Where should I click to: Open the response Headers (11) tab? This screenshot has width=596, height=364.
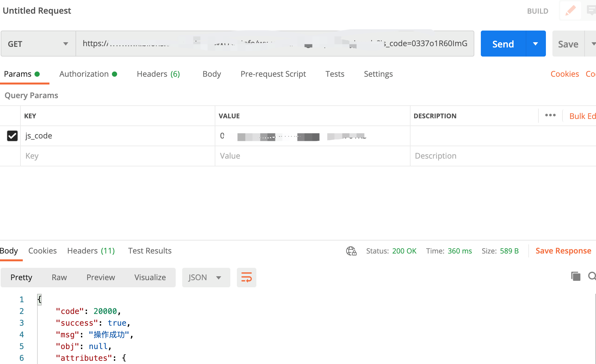91,251
